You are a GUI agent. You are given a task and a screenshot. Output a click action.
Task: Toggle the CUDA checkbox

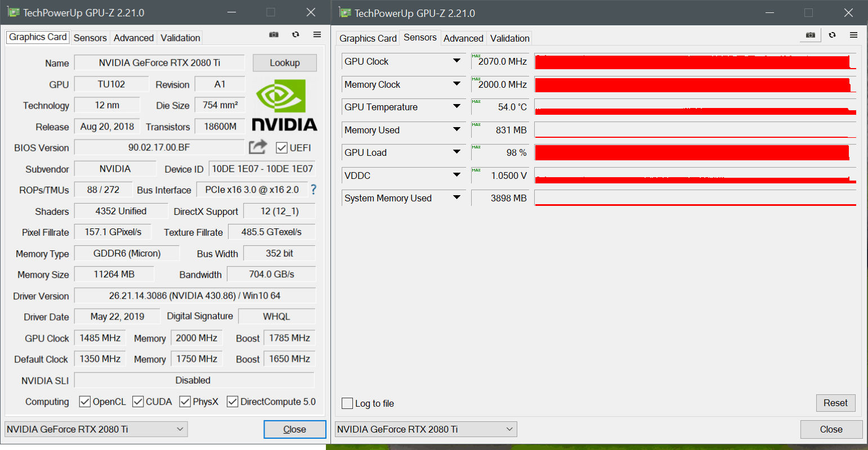tap(138, 402)
